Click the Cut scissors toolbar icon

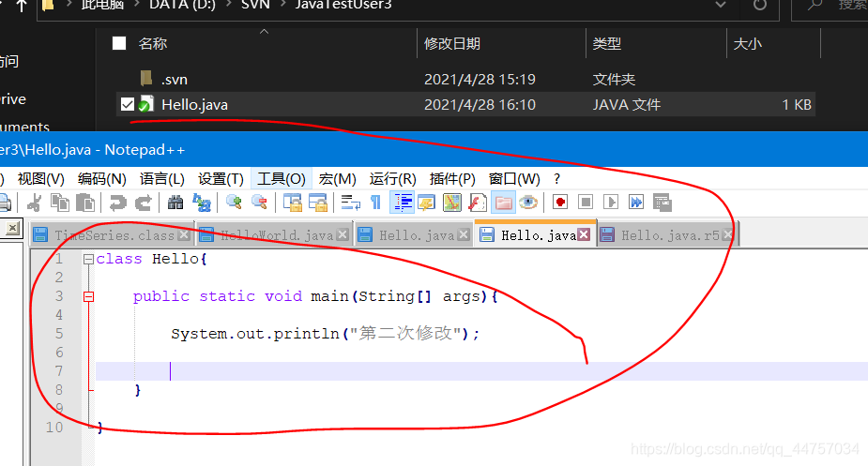tap(35, 203)
